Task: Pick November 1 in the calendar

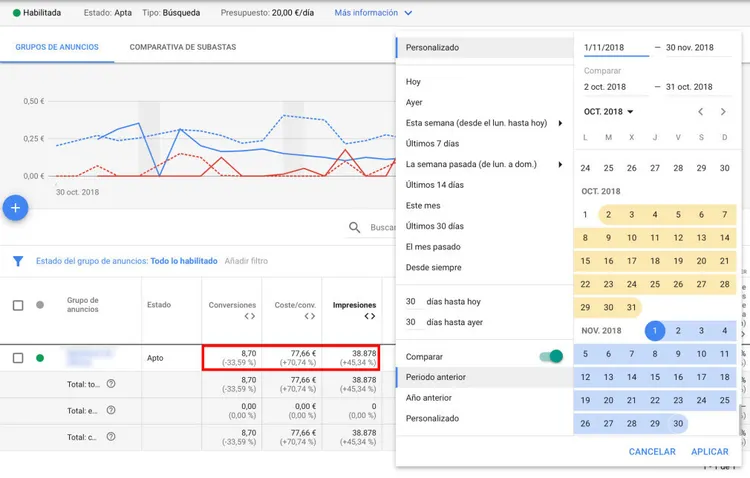Action: point(655,331)
